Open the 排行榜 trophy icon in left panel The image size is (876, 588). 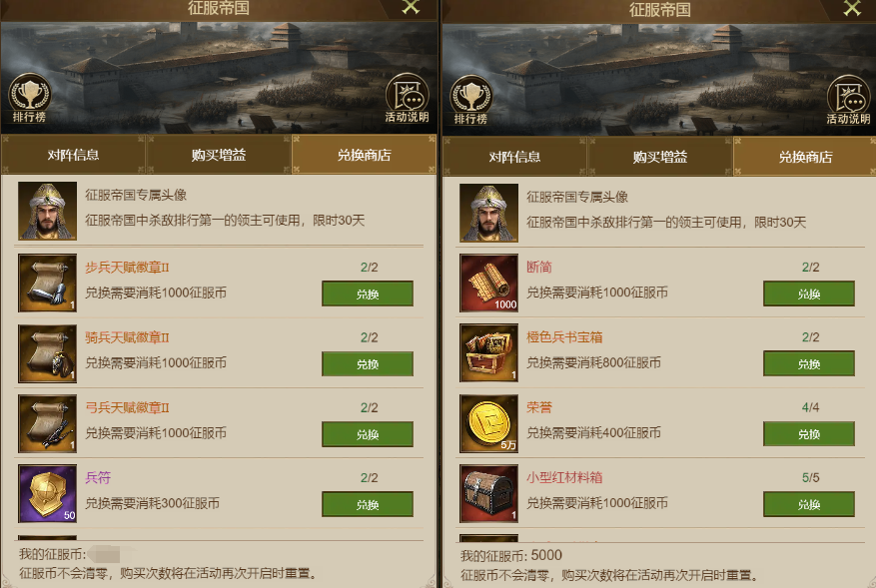29,98
